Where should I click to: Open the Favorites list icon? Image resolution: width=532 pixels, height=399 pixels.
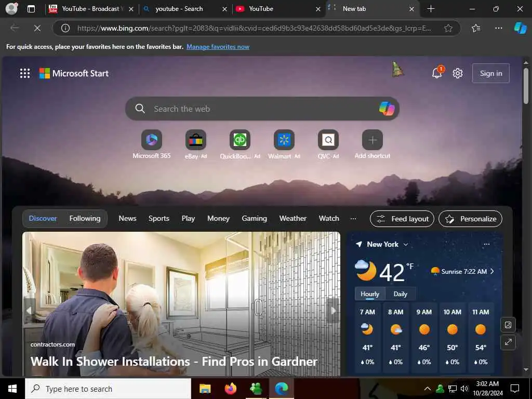[476, 28]
